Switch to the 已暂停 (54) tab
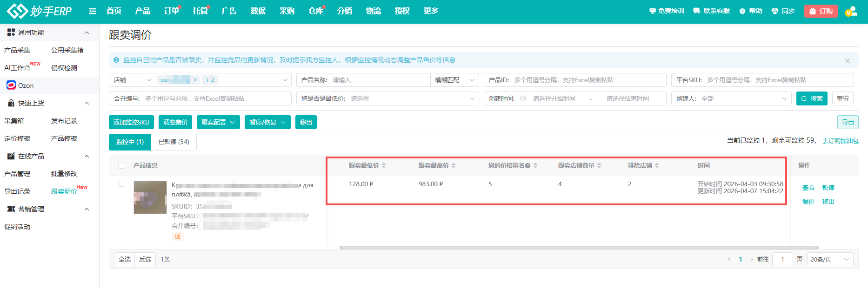868x288 pixels. (174, 142)
